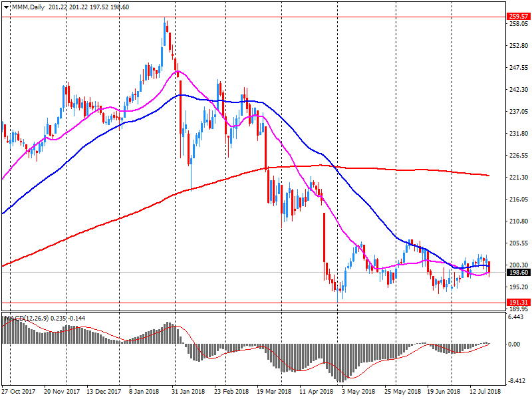Click the 216.05 price axis value
Image resolution: width=532 pixels, height=399 pixels.
point(519,199)
